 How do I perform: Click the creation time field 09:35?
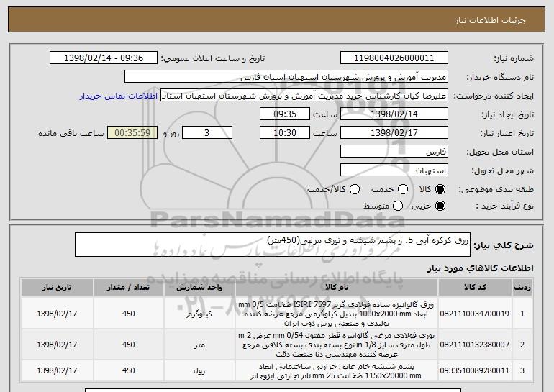click(x=285, y=114)
